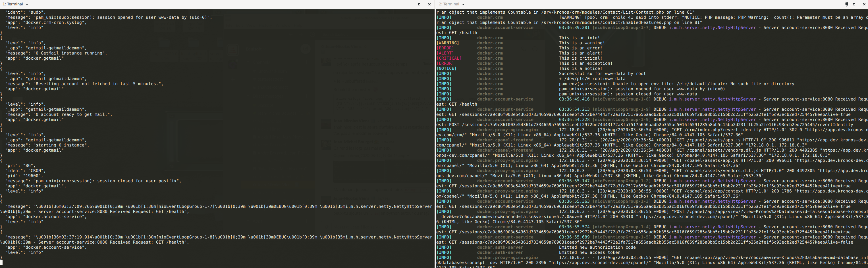Click the "This is an exception!" message
This screenshot has width=868, height=268.
[x=586, y=63]
